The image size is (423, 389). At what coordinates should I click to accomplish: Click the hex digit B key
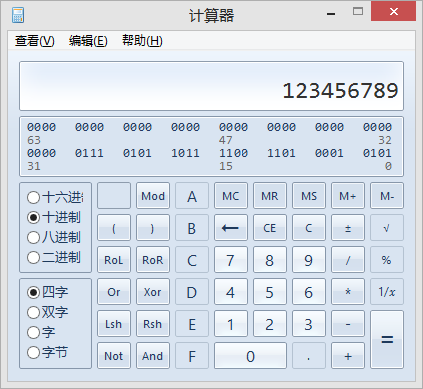(192, 228)
